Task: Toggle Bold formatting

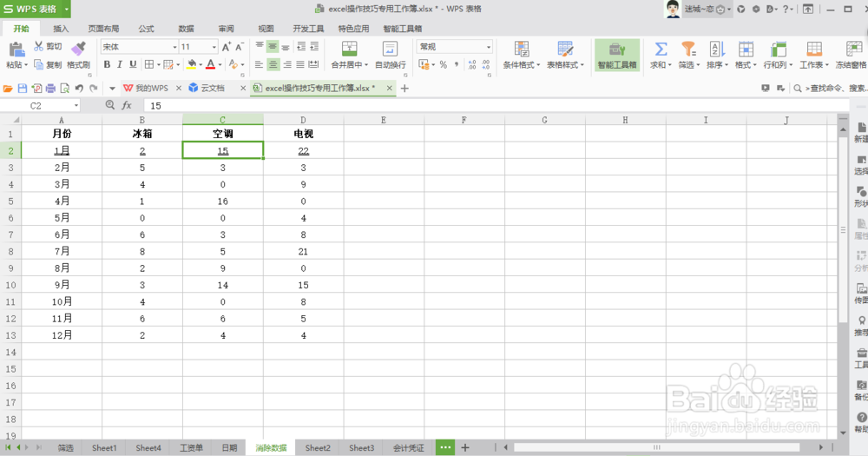Action: [107, 65]
